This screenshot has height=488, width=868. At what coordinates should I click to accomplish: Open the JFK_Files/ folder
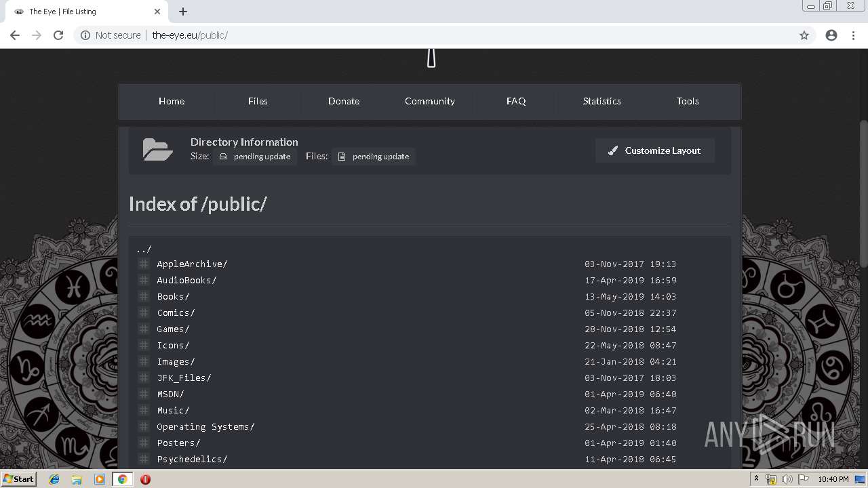[x=184, y=378]
